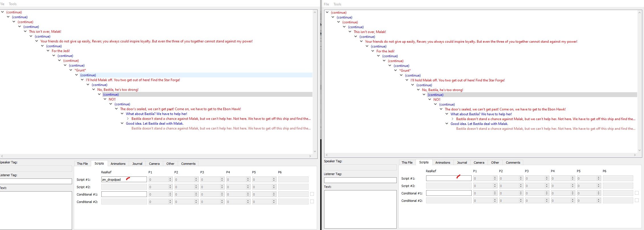
Task: Collapse "Good idea. Let Bastila deal" node, right window
Action: 447,124
